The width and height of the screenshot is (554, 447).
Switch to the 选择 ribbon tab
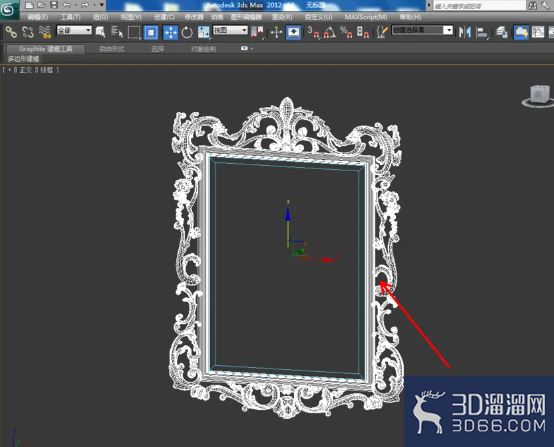point(158,49)
